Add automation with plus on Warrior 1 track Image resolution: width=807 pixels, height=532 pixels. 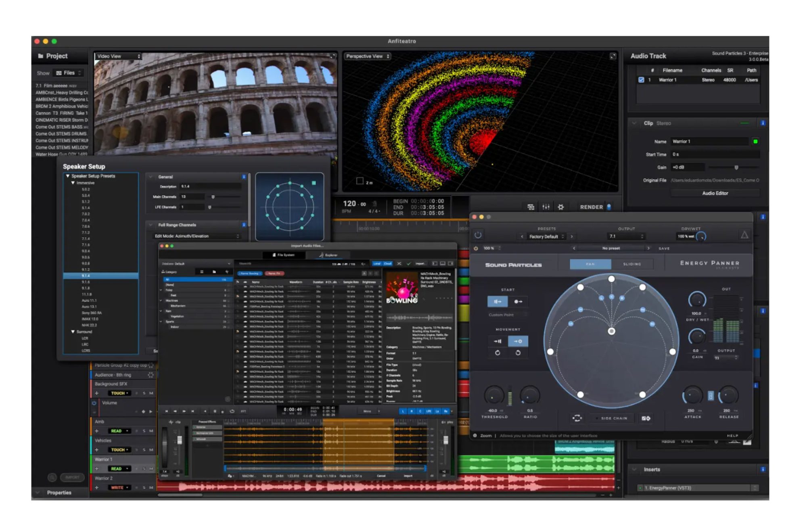96,469
